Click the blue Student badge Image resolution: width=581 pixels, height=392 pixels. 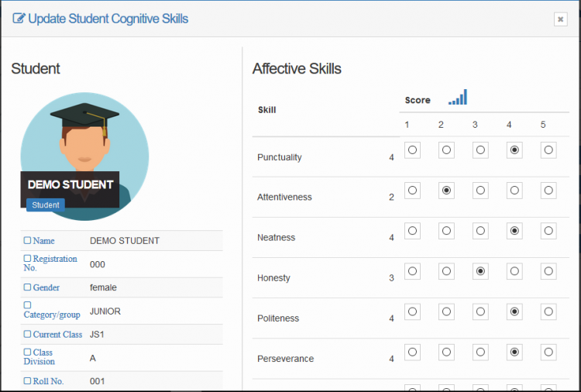46,205
